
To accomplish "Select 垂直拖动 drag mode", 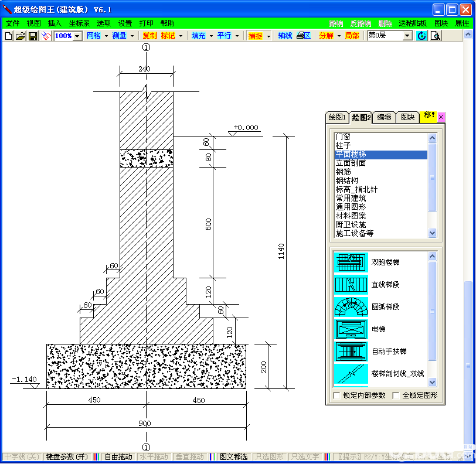I will pyautogui.click(x=190, y=457).
